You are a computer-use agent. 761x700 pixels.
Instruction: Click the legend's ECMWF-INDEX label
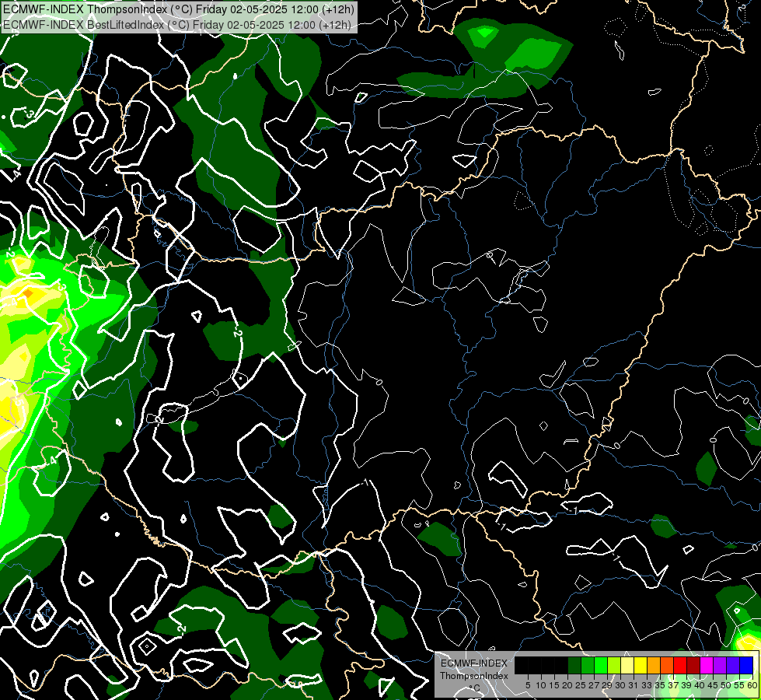click(x=474, y=663)
